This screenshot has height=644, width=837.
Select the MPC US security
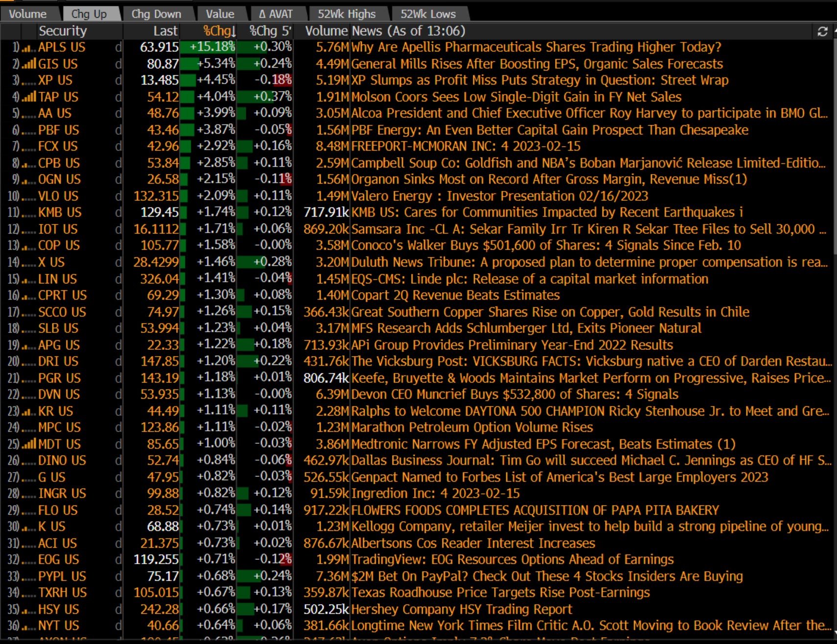point(59,428)
